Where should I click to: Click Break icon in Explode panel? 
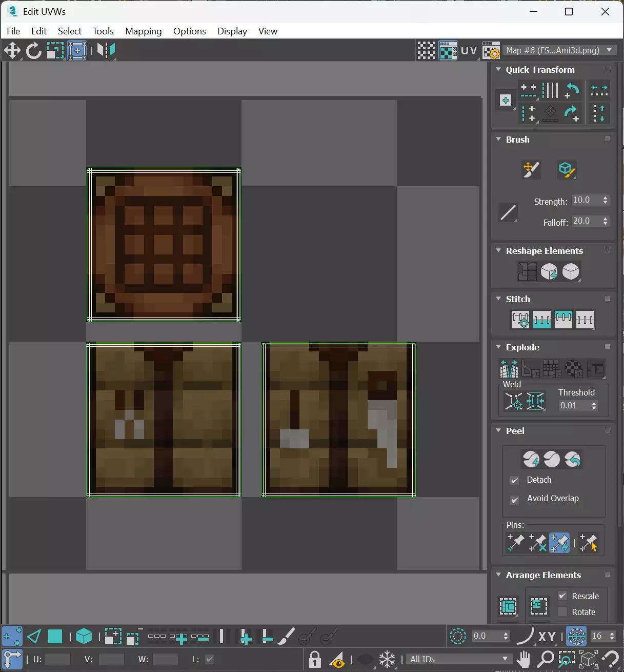point(509,368)
